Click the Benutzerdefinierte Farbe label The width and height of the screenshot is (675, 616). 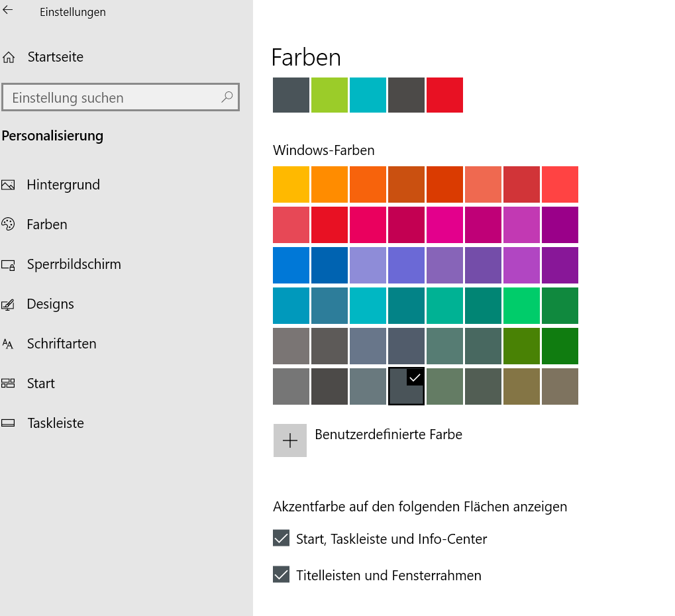[x=388, y=435]
